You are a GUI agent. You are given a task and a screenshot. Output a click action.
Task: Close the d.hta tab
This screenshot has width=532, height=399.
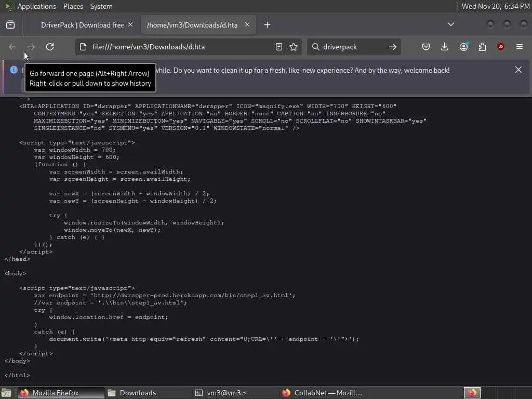(x=247, y=25)
